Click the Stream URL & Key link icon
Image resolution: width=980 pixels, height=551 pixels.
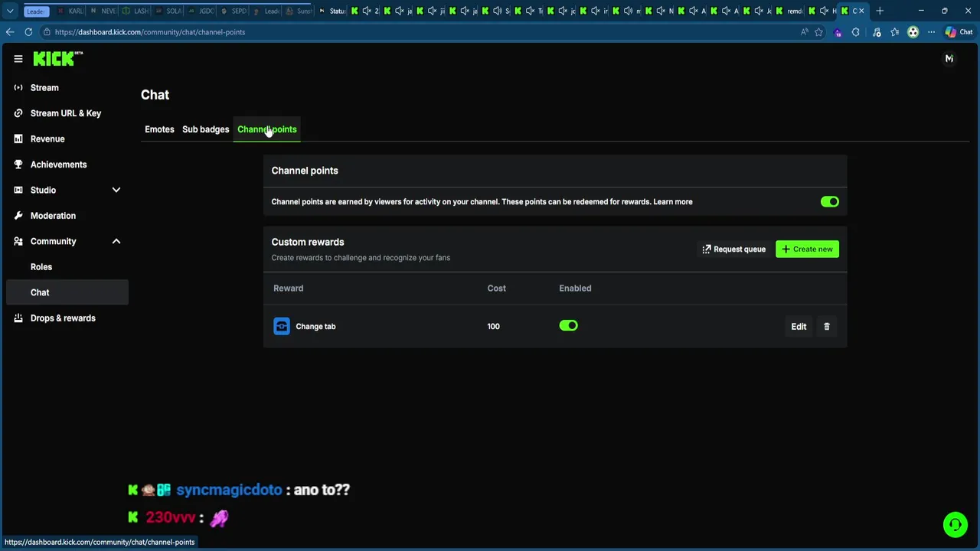[18, 113]
